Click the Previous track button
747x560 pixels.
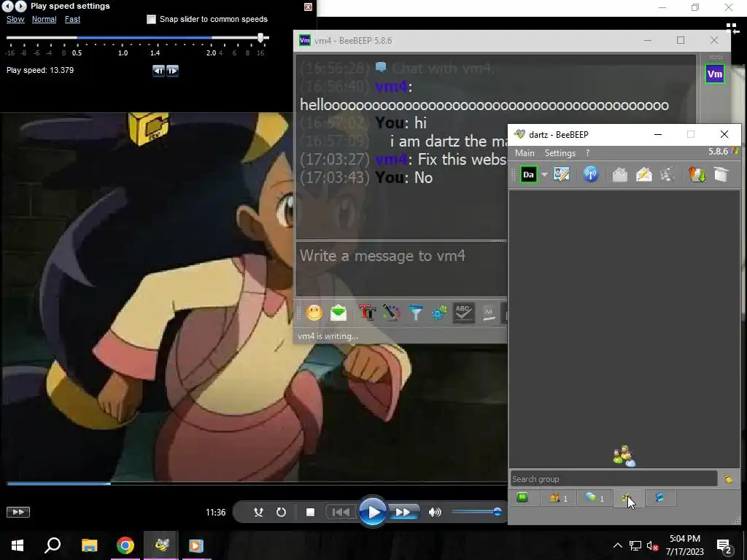click(340, 512)
